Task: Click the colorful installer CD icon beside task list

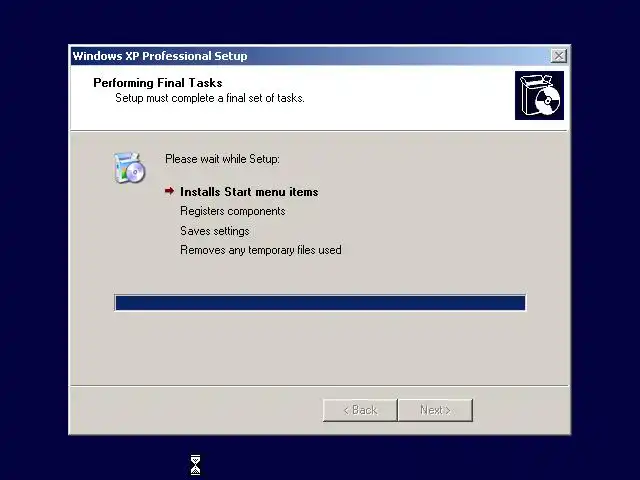Action: pos(129,168)
